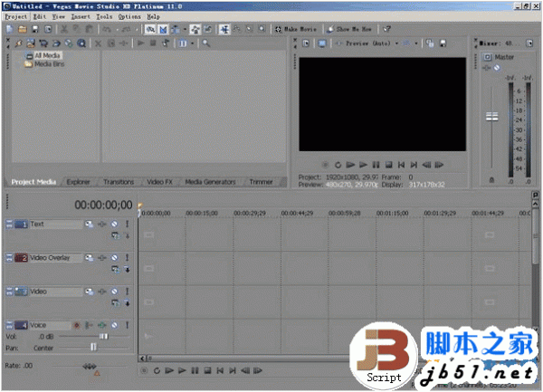
Task: Open the Tools menu
Action: [x=104, y=16]
